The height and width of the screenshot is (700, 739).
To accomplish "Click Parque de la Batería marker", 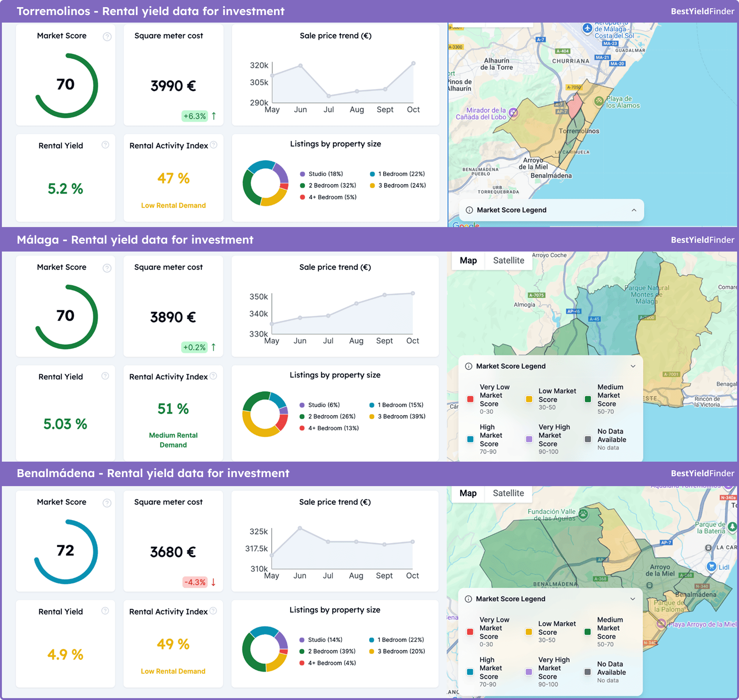I will 732,527.
